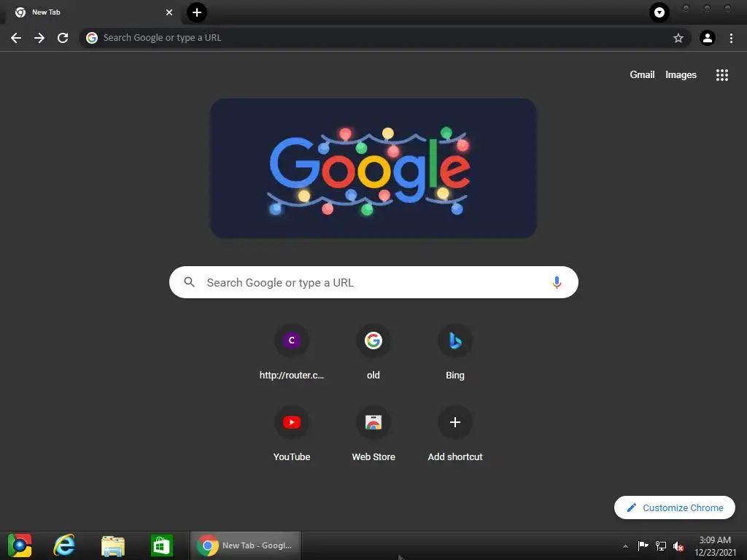Open network status tray icon
Viewport: 747px width, 560px height.
tap(661, 546)
